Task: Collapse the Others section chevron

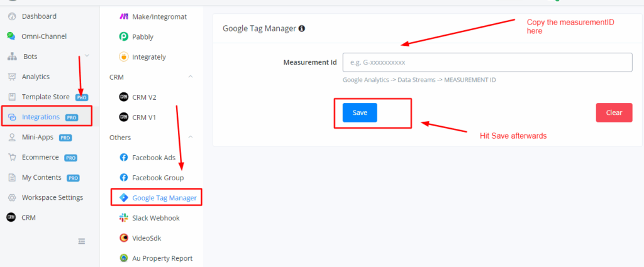Action: pyautogui.click(x=191, y=137)
